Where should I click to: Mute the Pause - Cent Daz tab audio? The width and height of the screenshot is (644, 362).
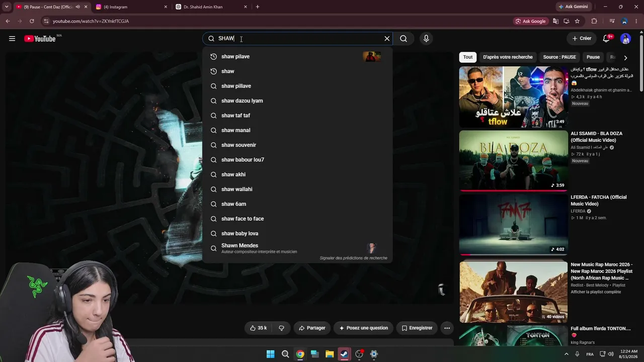(77, 7)
